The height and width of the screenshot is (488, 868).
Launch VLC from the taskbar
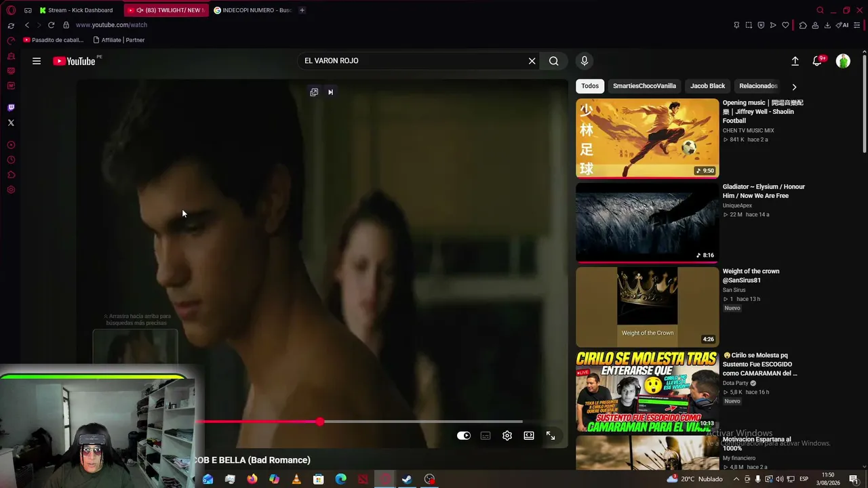[x=296, y=479]
